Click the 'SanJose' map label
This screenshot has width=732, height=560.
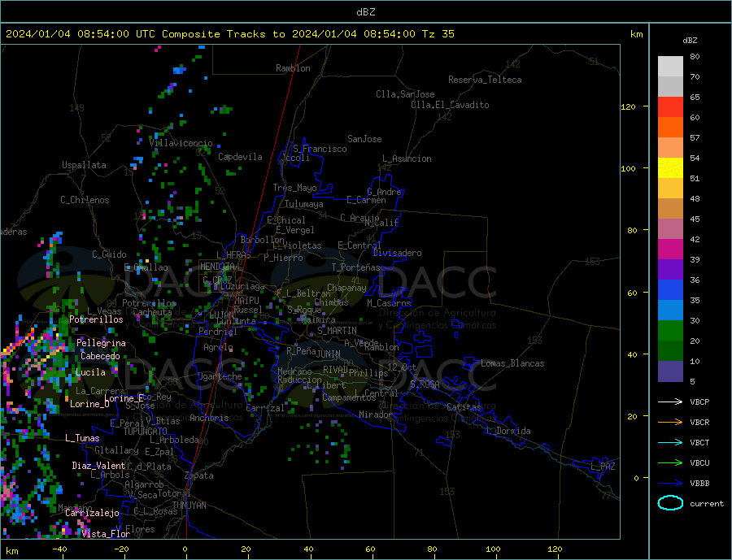[364, 139]
